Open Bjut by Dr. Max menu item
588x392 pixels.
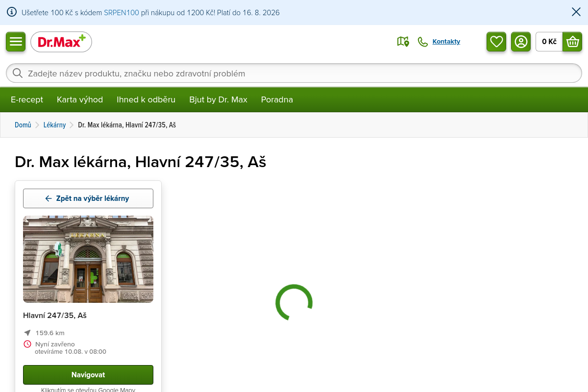[218, 99]
